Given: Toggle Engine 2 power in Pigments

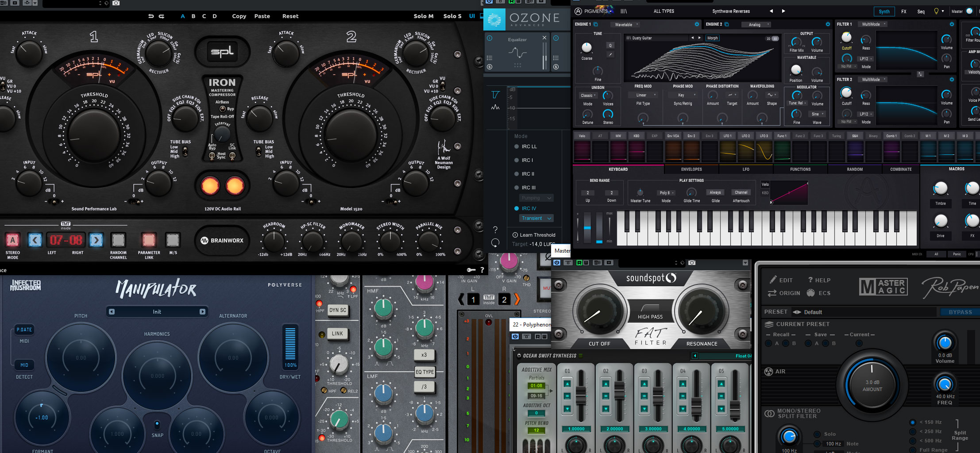Looking at the screenshot, I should (828, 24).
